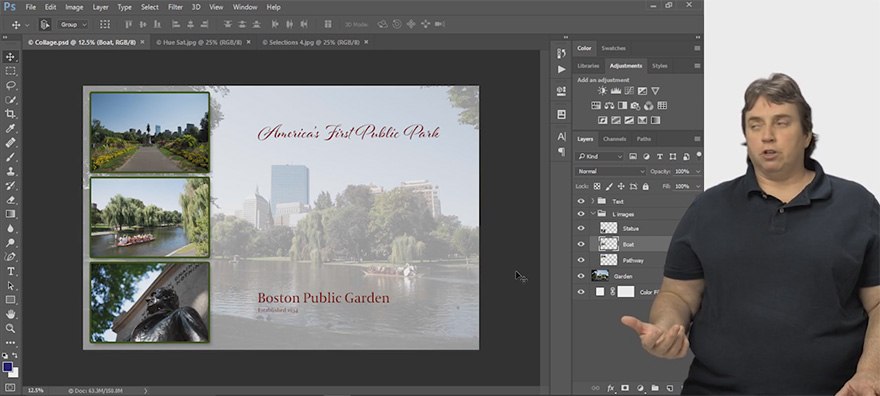Lock image pixels with brush icon
Viewport: 880px width, 396px height.
609,186
